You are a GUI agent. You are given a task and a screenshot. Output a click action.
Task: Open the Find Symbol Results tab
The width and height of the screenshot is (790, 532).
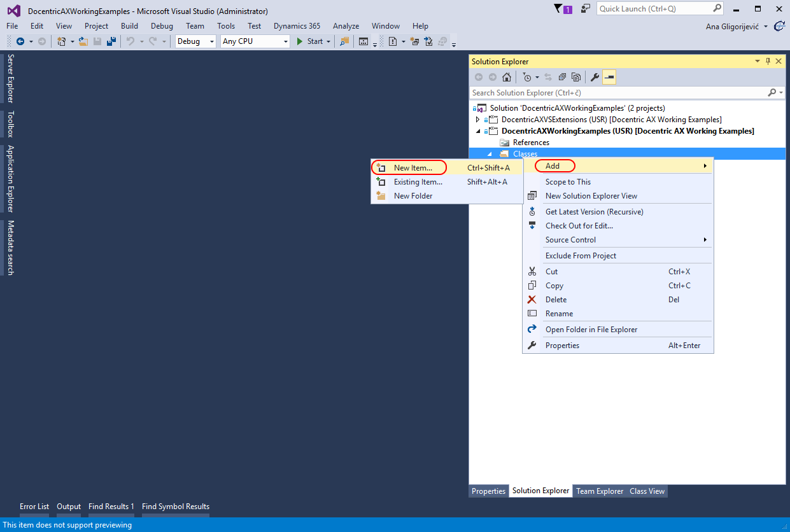176,507
